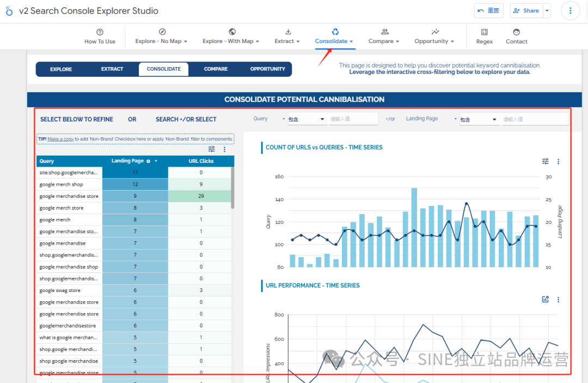Expand the Opportunity nav menu

point(434,37)
